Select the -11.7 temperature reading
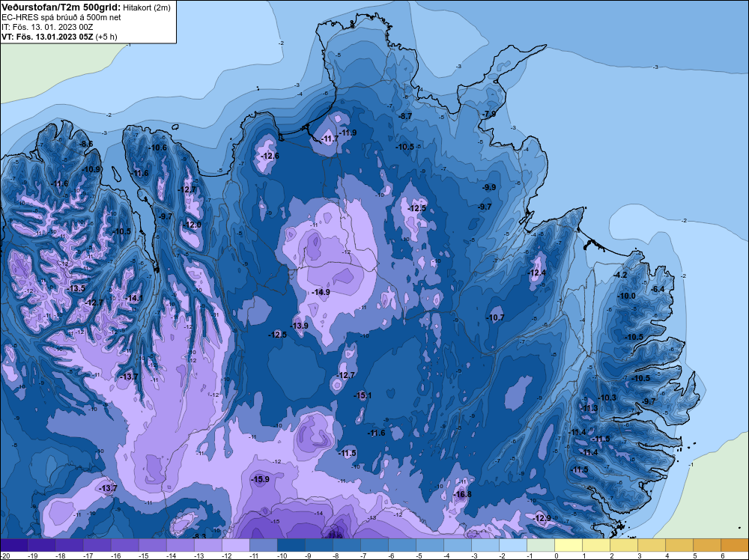The image size is (749, 560). click(x=329, y=139)
